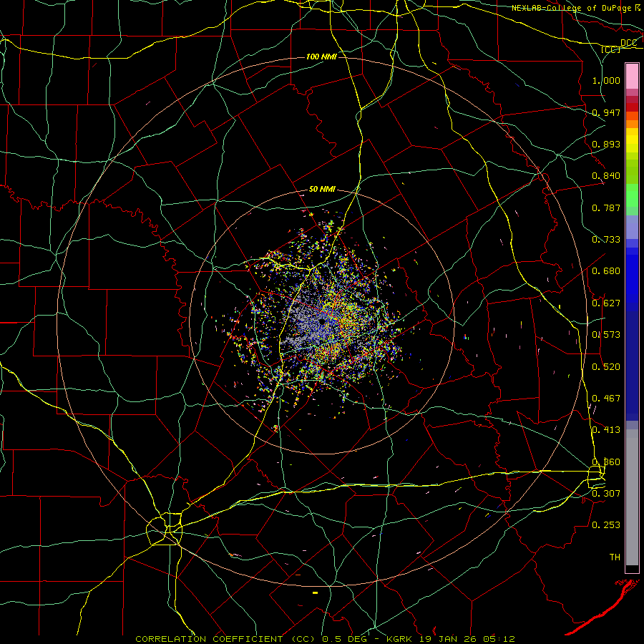Click the 0.787 legend value
Viewport: 644px width, 644px height.
tap(606, 208)
